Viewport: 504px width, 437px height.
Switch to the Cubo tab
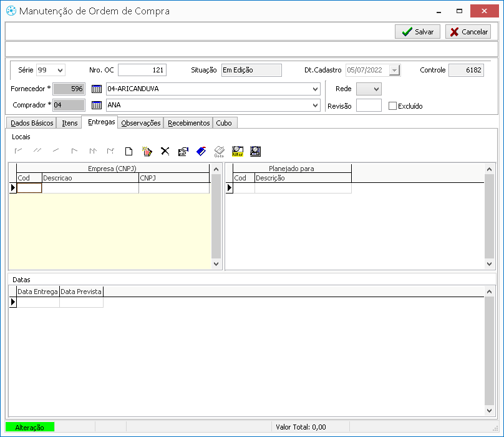224,123
